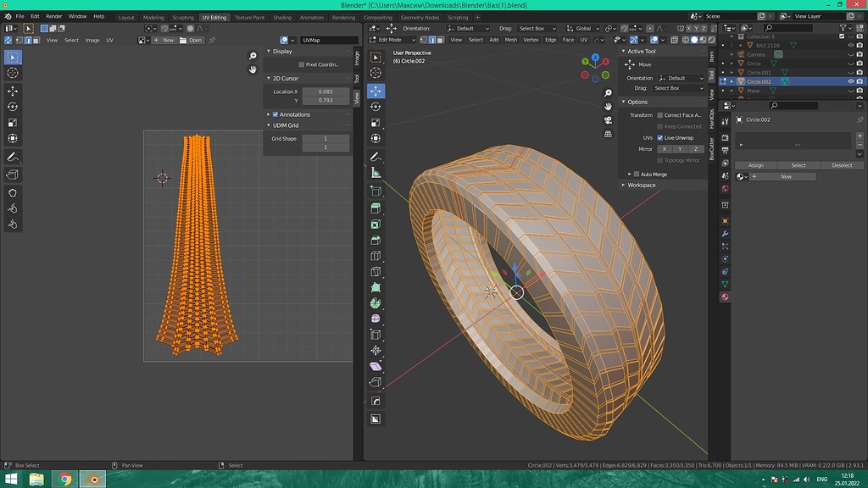This screenshot has width=868, height=488.
Task: Click New image button in UV editor
Action: click(164, 40)
